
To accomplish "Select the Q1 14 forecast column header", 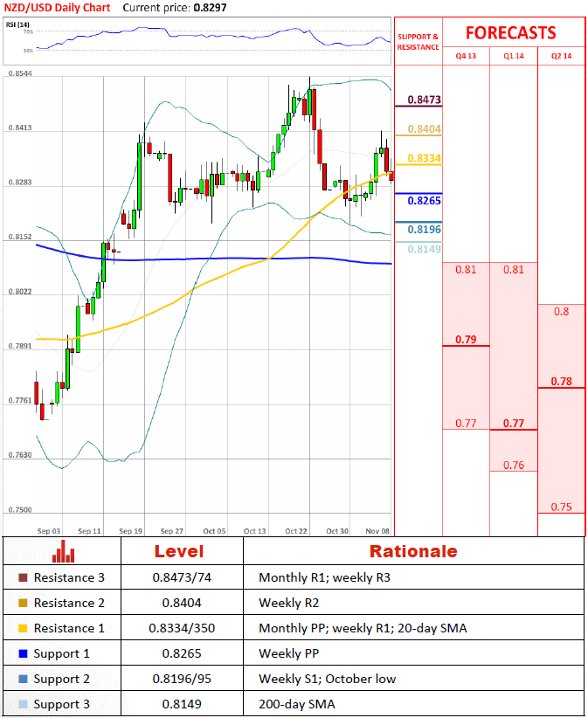I will pos(513,56).
